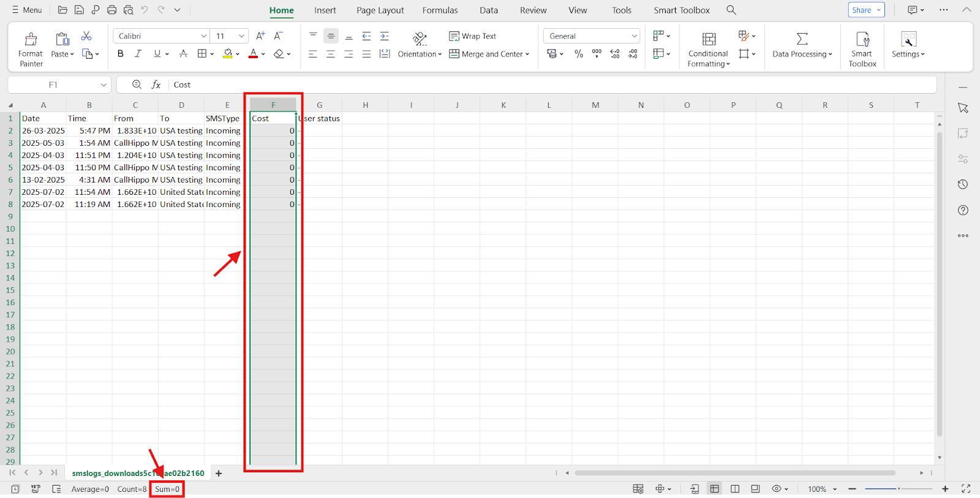Enter full screen mode from the status bar
Screen dimensions: 980x498
pos(966,489)
